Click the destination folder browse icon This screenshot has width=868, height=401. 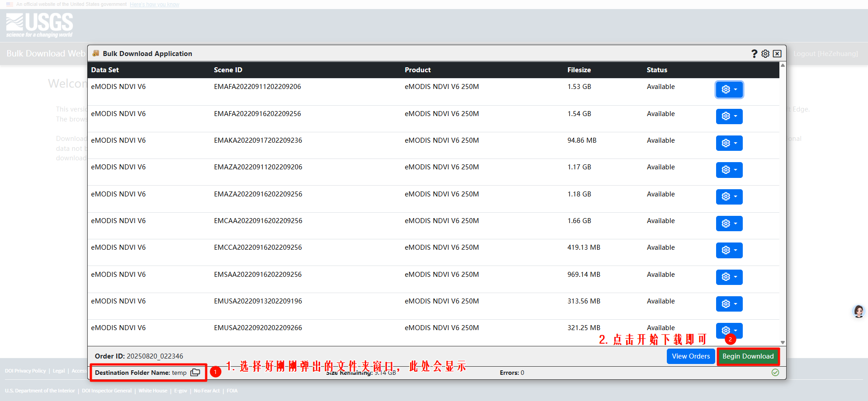tap(195, 373)
